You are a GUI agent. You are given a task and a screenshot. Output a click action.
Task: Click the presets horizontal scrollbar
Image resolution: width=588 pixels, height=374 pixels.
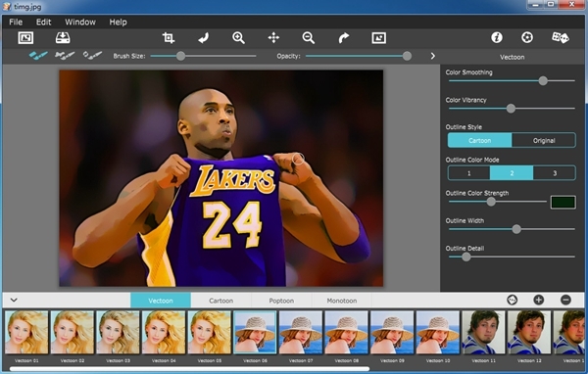189,369
